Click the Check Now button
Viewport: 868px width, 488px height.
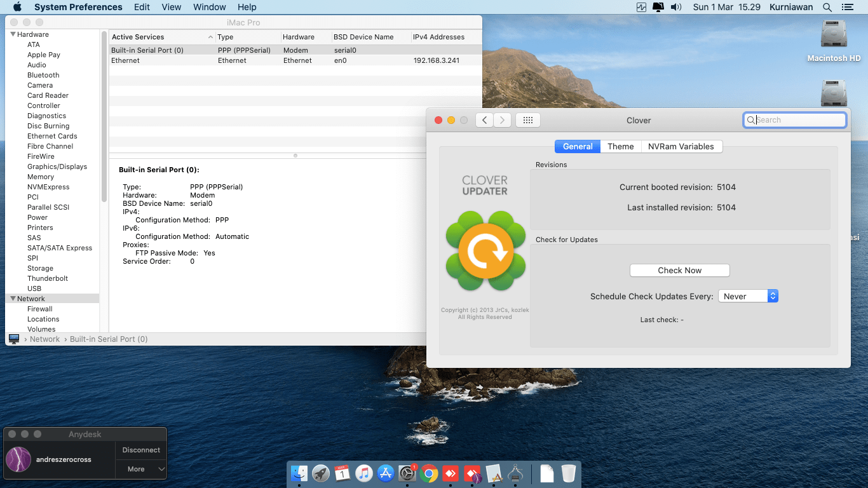(680, 270)
